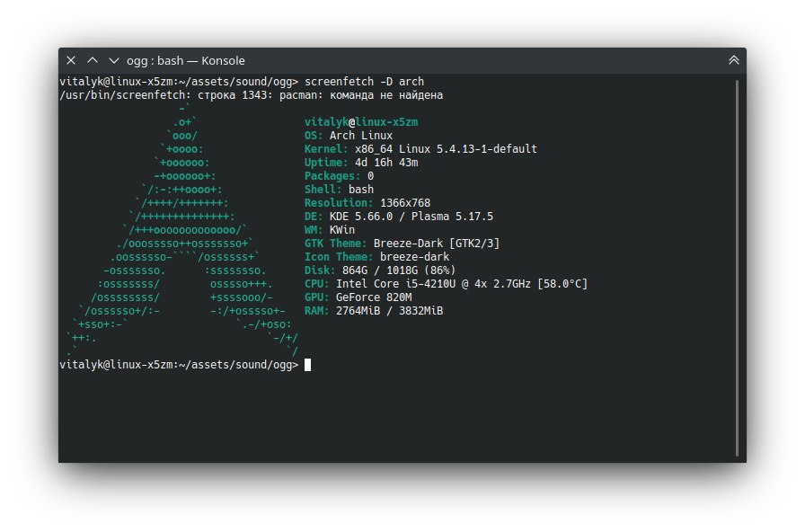805x532 pixels.
Task: Click the 'Resolution: 1366x768' line
Action: [367, 203]
